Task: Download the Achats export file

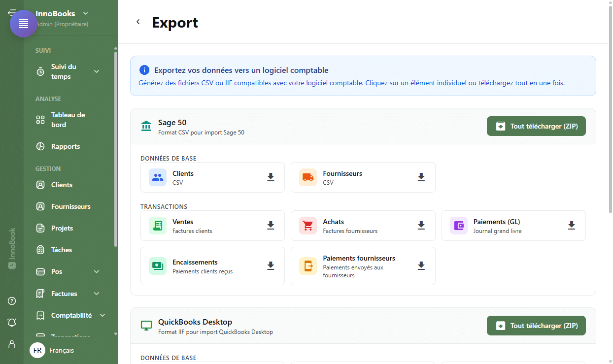Action: tap(421, 226)
